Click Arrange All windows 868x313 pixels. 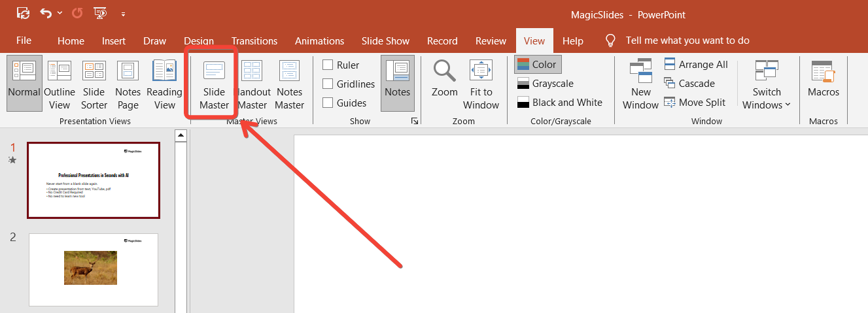[x=696, y=64]
